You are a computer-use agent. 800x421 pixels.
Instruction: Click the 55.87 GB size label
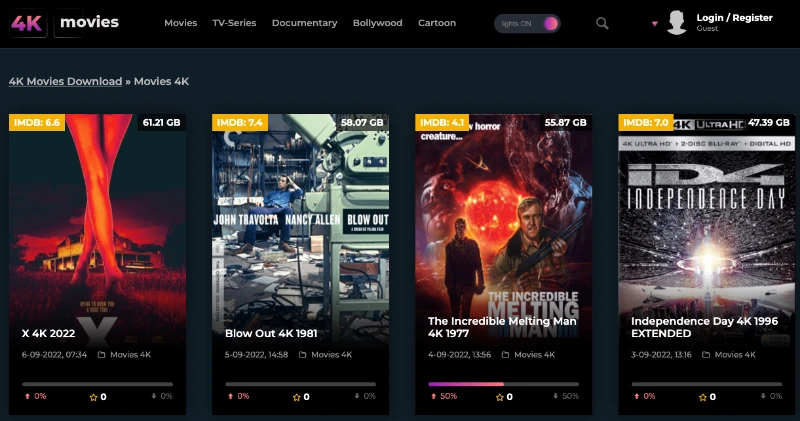(x=565, y=122)
